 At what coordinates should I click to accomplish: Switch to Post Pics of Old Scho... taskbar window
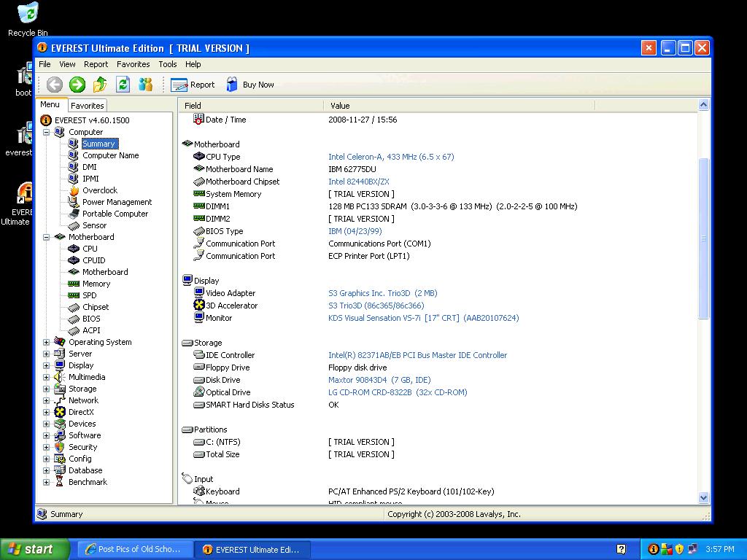(135, 550)
